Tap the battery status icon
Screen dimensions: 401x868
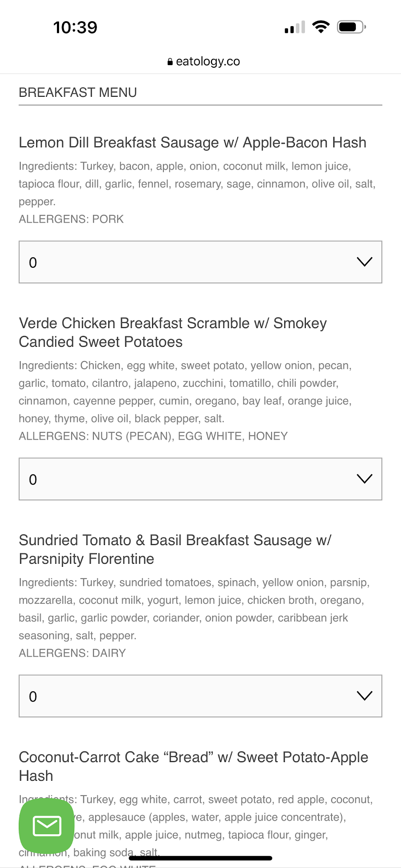tap(351, 27)
